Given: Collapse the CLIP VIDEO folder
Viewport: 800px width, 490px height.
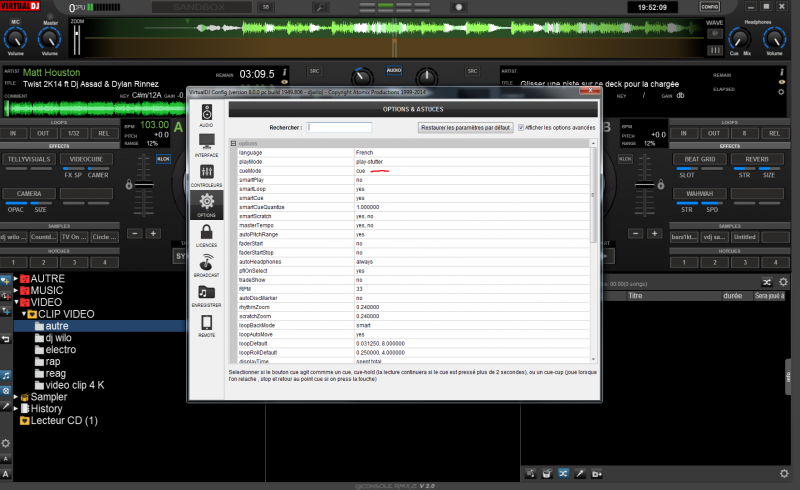Looking at the screenshot, I should click(23, 313).
